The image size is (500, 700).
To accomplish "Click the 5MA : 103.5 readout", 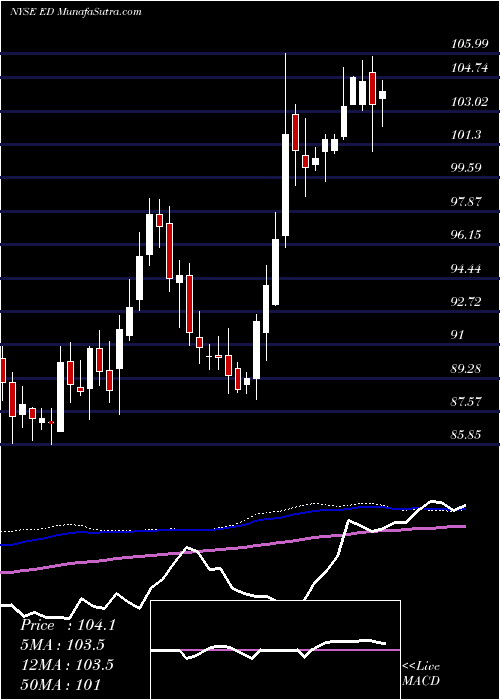I will pyautogui.click(x=65, y=644).
